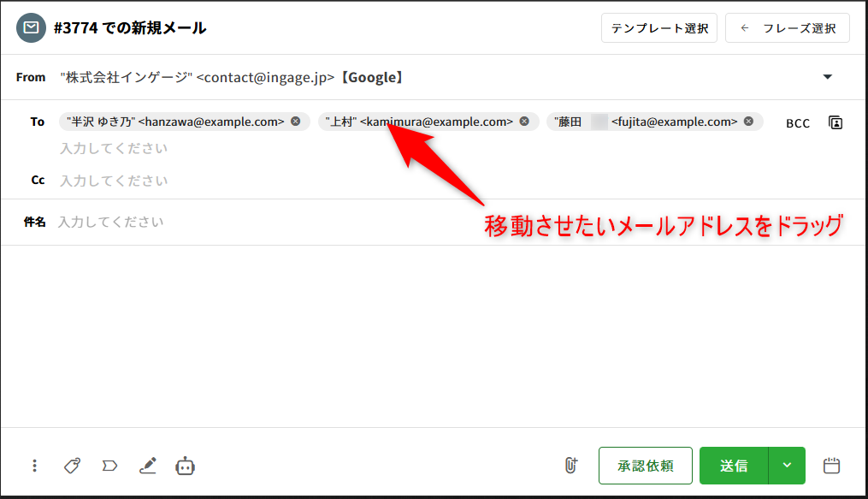The height and width of the screenshot is (499, 868).
Task: Remove hanzawa@example.com recipient chip
Action: 296,122
